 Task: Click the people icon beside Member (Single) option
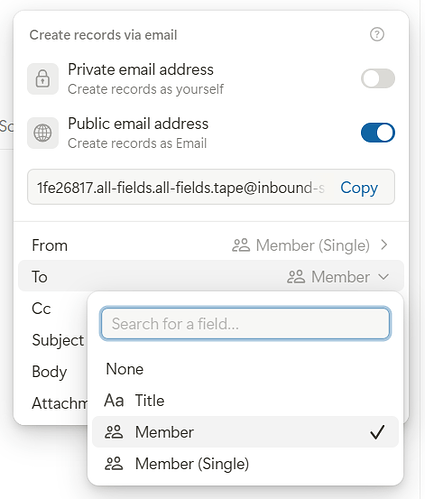(x=114, y=464)
